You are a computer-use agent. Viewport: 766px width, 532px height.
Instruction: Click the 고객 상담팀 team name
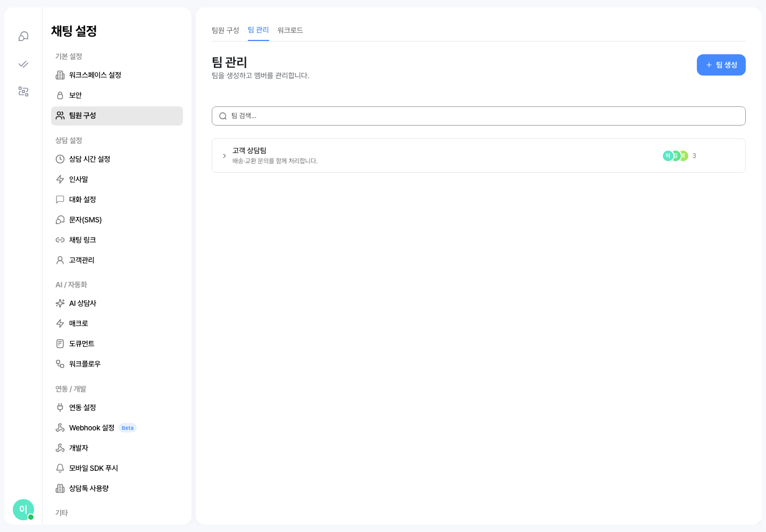point(249,151)
